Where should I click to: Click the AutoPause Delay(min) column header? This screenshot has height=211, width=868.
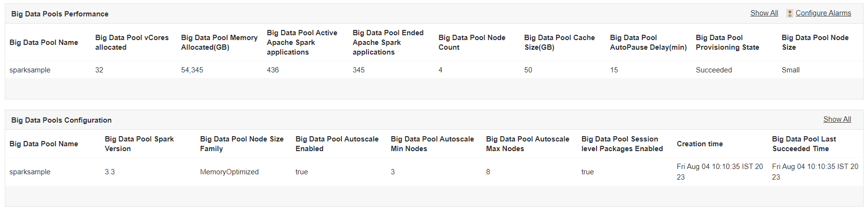pos(648,42)
